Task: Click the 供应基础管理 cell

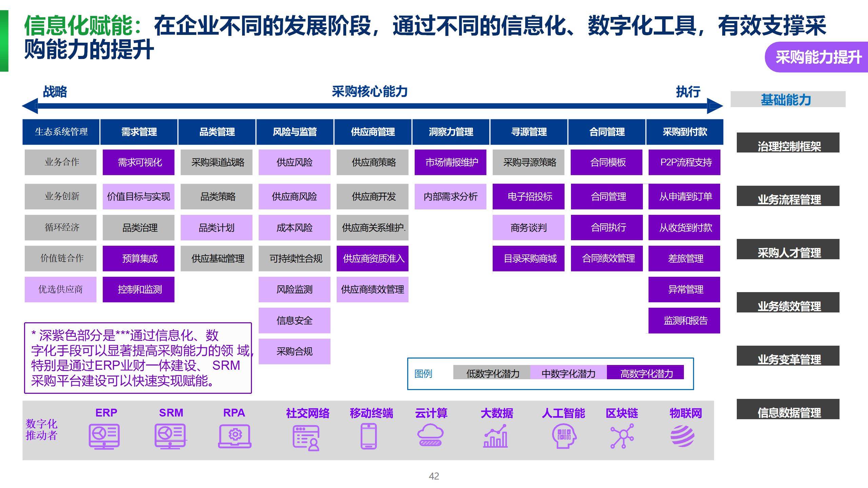Action: (x=217, y=259)
